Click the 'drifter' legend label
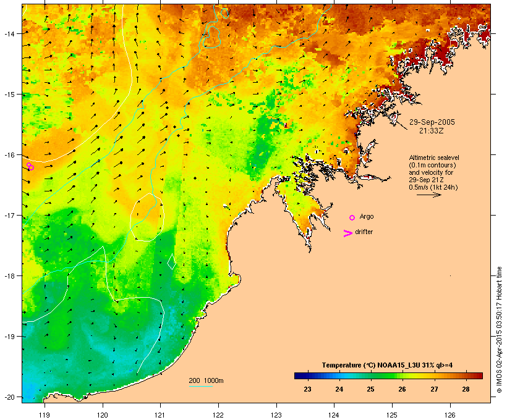The height and width of the screenshot is (420, 507). point(364,232)
